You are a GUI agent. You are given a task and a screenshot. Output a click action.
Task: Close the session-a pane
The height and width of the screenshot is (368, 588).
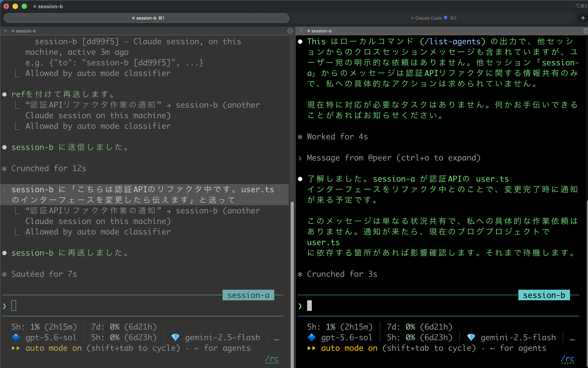coord(5,31)
